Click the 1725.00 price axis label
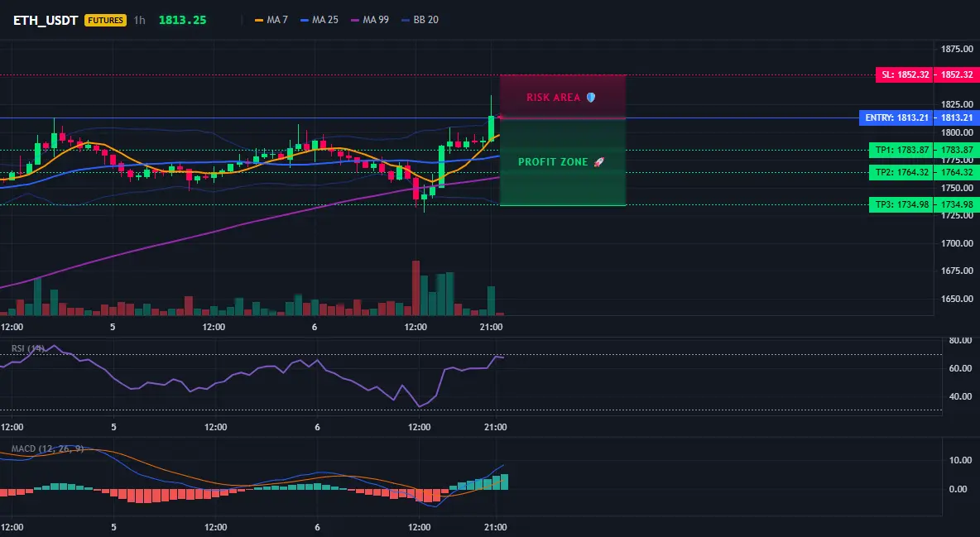Image resolution: width=980 pixels, height=537 pixels. (957, 215)
